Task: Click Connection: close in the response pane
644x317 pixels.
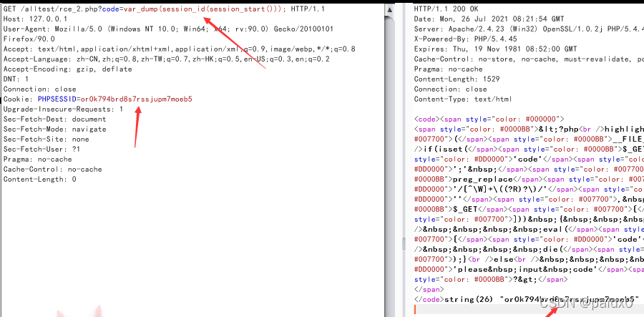Action: [x=451, y=89]
